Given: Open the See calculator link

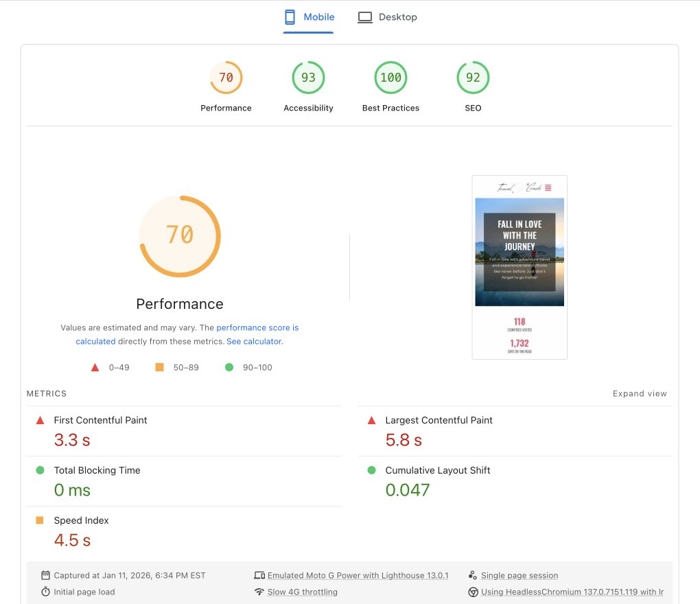Looking at the screenshot, I should click(253, 341).
